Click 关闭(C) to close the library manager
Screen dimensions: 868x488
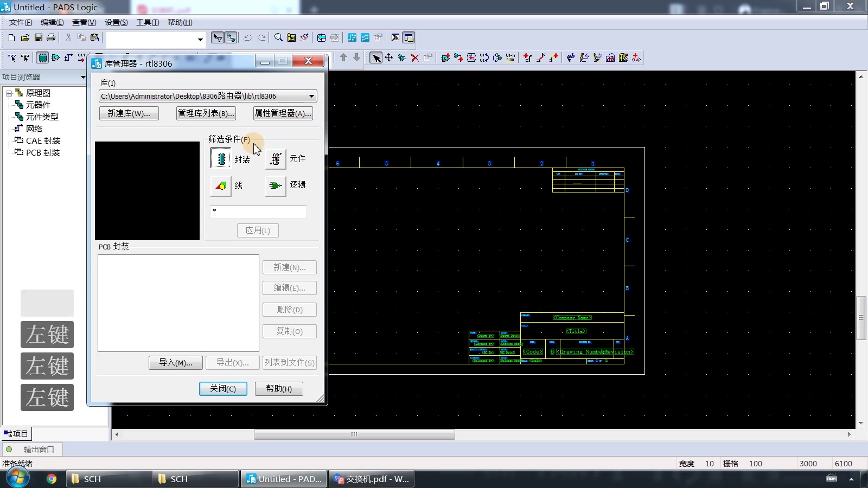click(x=223, y=389)
